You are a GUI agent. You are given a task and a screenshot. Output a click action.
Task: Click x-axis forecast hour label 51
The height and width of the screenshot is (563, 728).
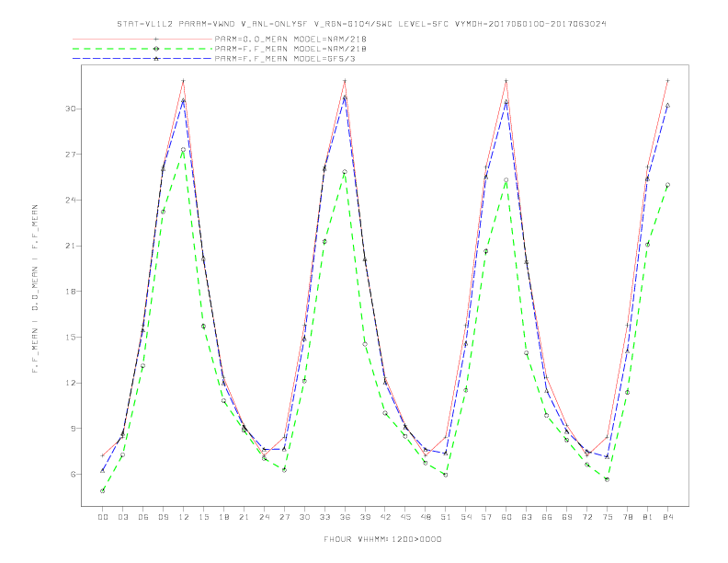point(446,517)
